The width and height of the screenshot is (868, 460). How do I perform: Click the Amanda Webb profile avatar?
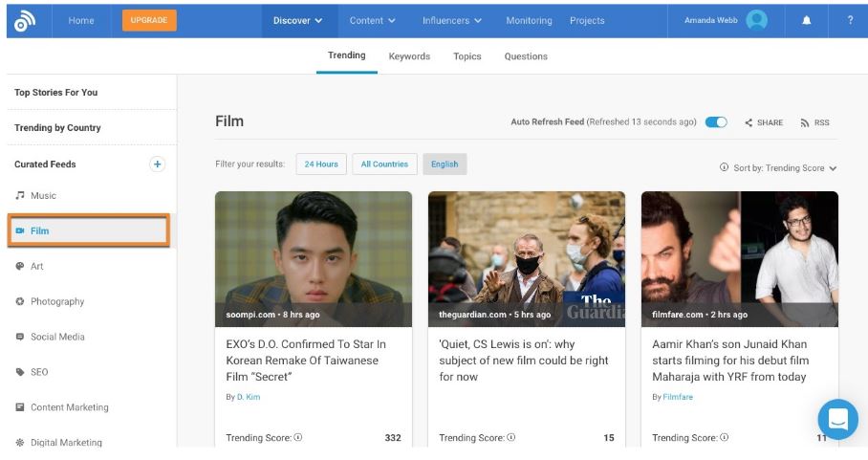756,20
